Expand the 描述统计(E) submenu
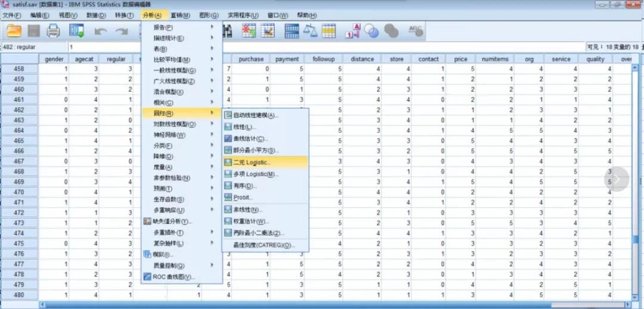 click(x=181, y=38)
